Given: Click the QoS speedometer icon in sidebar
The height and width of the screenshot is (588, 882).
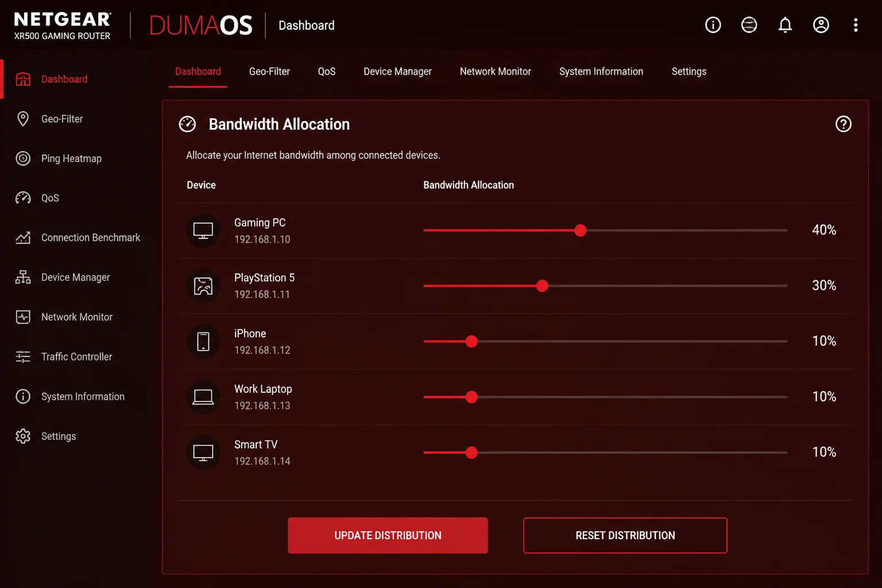Looking at the screenshot, I should pyautogui.click(x=23, y=198).
